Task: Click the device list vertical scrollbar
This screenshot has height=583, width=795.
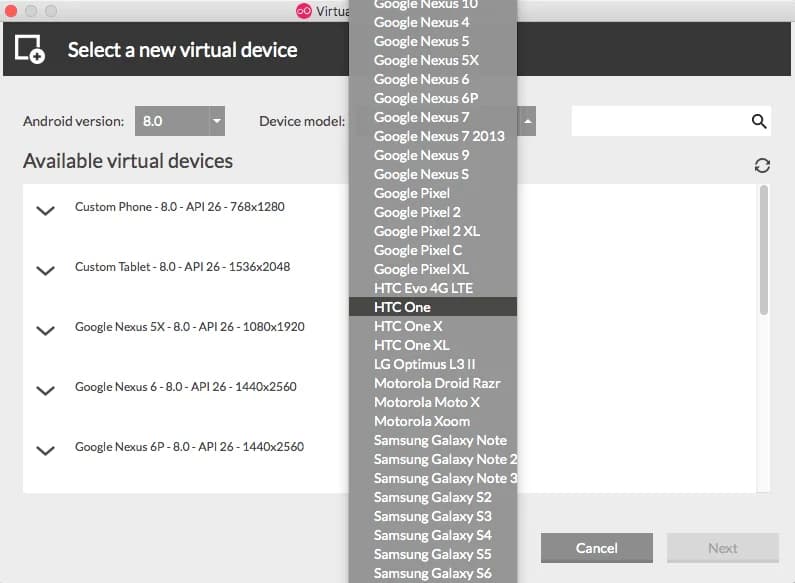Action: point(764,250)
